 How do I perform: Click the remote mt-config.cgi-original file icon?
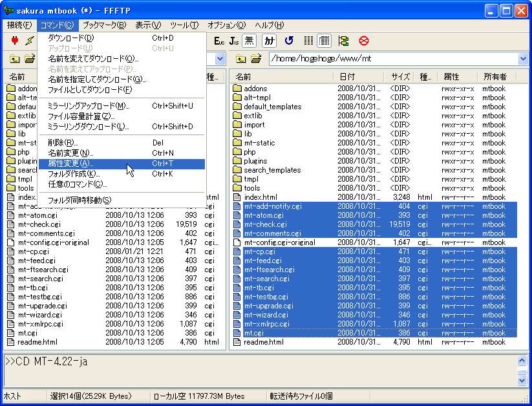click(x=237, y=242)
